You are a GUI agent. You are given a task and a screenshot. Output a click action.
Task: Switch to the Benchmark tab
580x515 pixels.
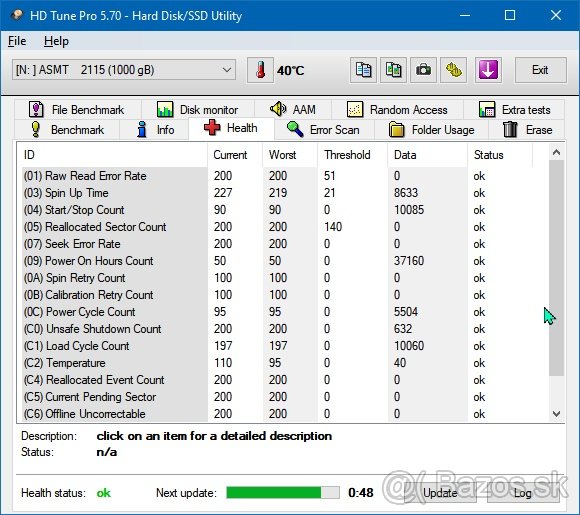pyautogui.click(x=67, y=130)
